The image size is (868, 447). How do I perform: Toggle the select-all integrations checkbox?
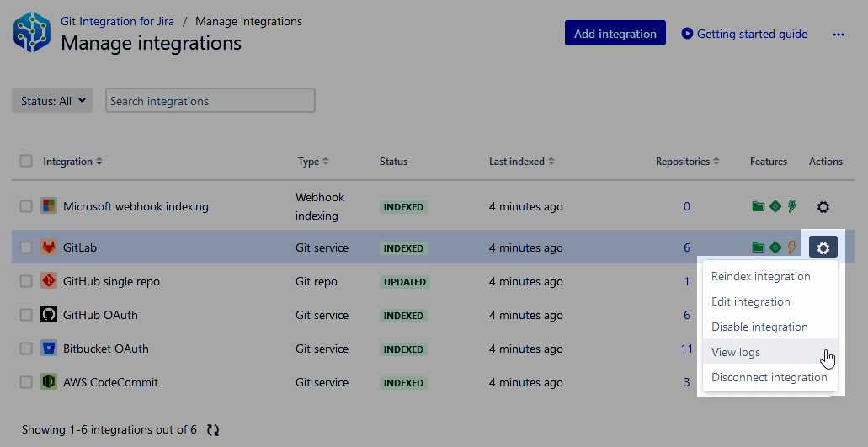pyautogui.click(x=26, y=161)
